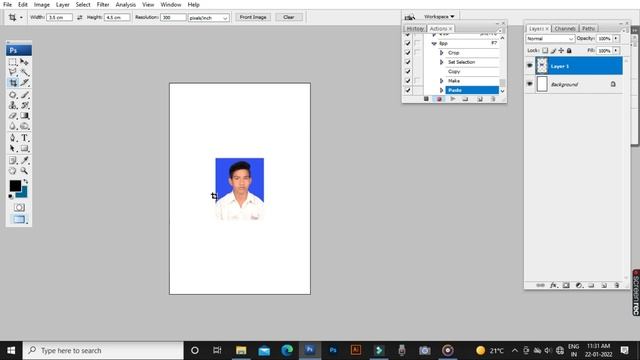The width and height of the screenshot is (640, 360).
Task: Expand the Paste action step
Action: tap(441, 90)
